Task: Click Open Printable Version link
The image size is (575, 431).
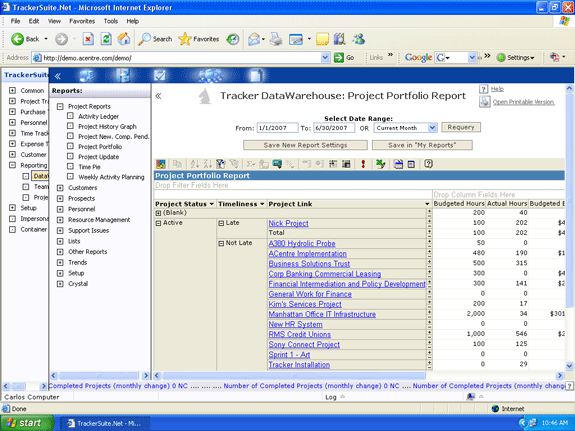Action: point(523,102)
